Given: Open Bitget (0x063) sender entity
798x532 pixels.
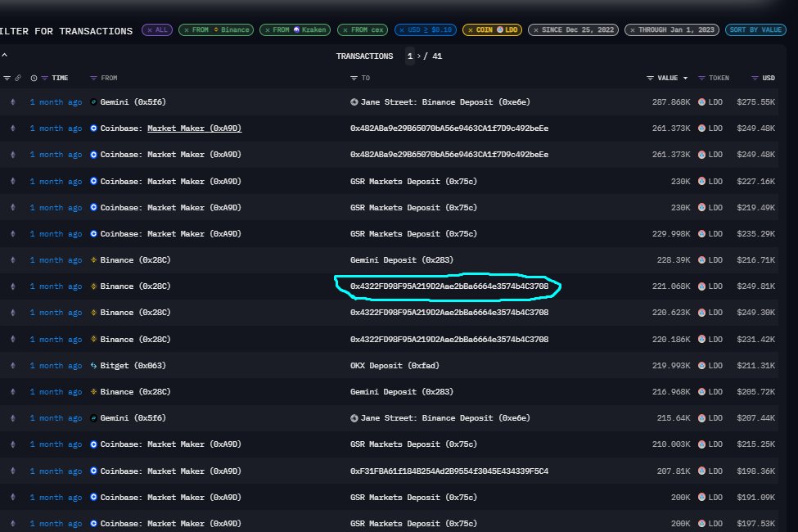Looking at the screenshot, I should [x=133, y=366].
